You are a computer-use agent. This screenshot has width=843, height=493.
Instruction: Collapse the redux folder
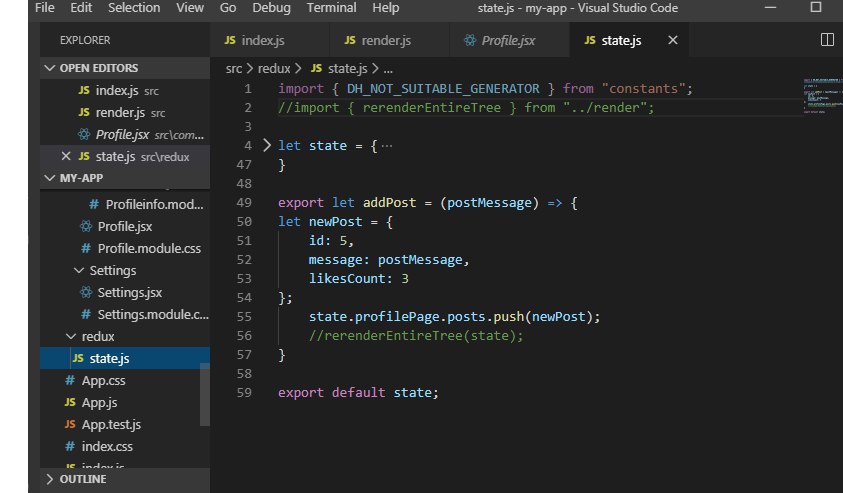(70, 337)
